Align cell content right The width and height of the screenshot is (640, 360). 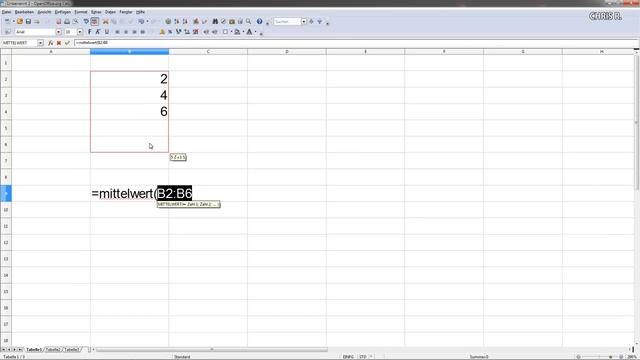(134, 32)
